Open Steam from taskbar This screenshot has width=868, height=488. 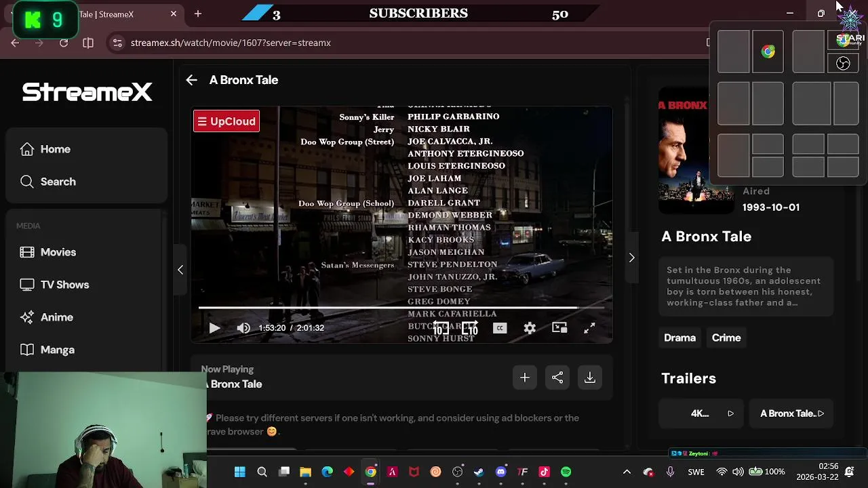tap(479, 472)
